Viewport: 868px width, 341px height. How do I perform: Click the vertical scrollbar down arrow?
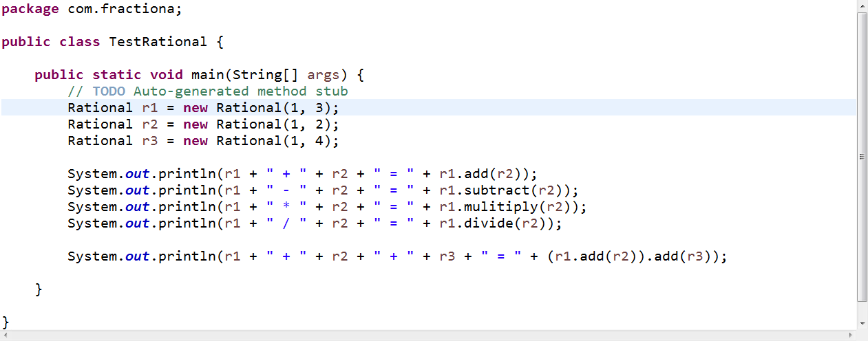pyautogui.click(x=862, y=324)
